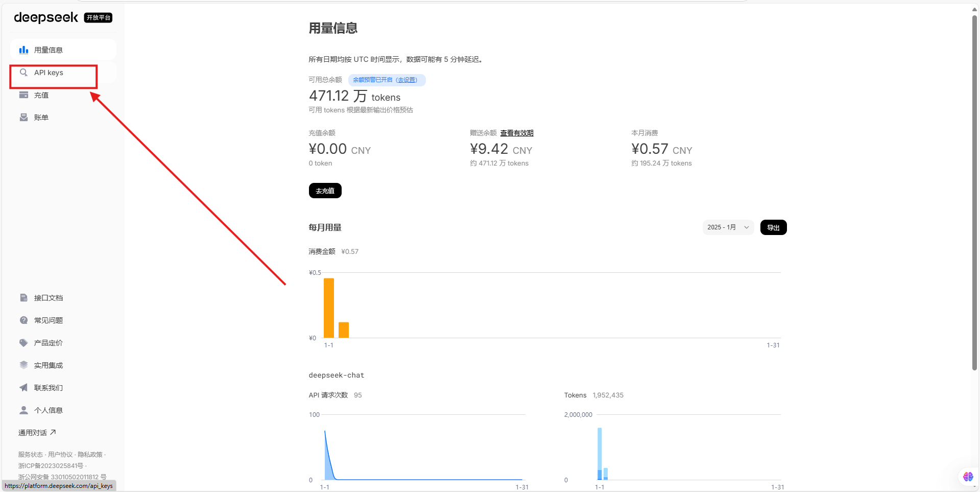
Task: Click the API keys magnifier icon
Action: pos(23,73)
